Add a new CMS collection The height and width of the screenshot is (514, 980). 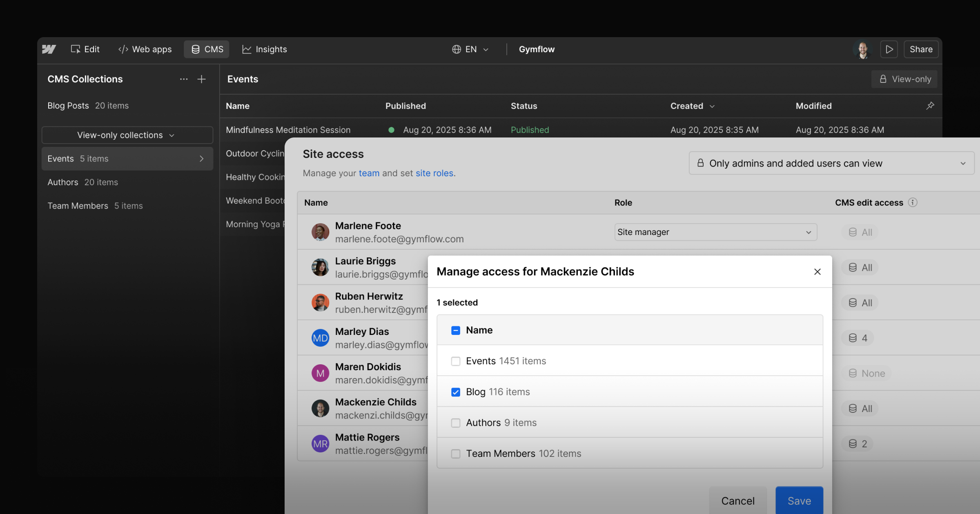201,79
